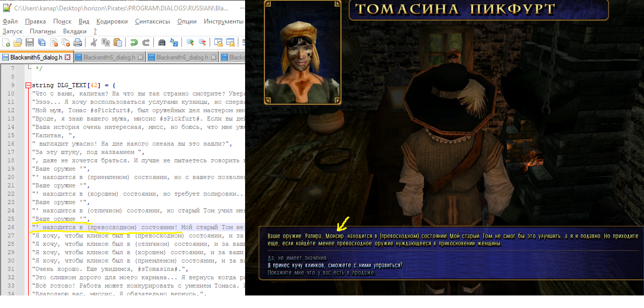Viewport: 644px width, 308px height.
Task: Open the Правка menu
Action: [35, 21]
